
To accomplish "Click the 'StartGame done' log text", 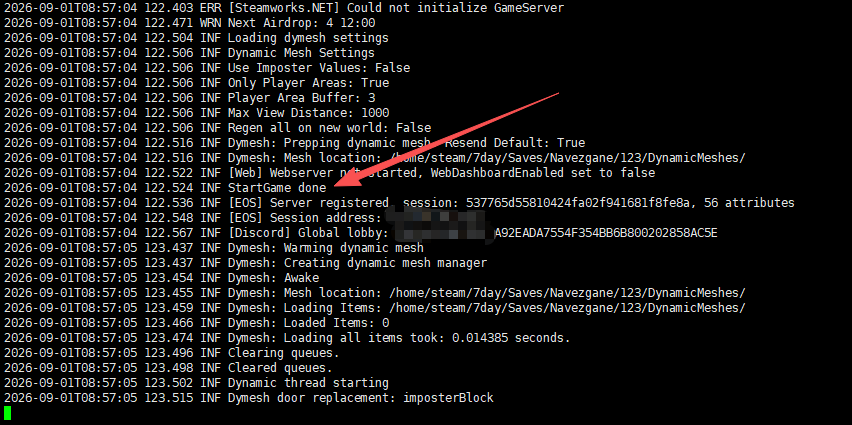I will [x=277, y=188].
